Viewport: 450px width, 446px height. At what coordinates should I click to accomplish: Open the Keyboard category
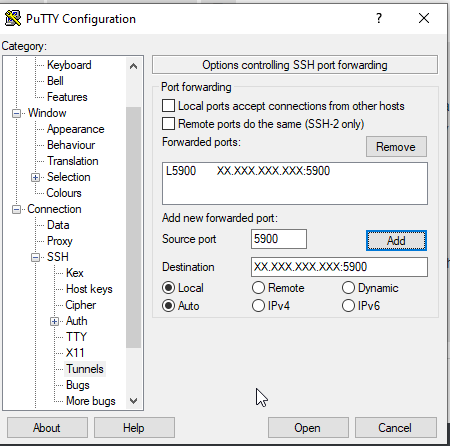tap(69, 65)
